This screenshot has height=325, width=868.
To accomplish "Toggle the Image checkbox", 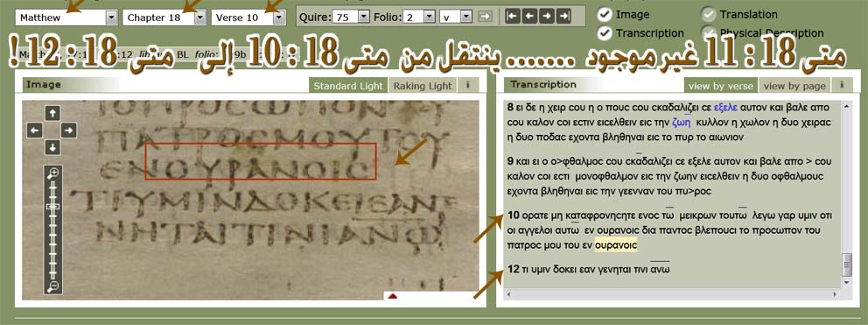I will click(x=605, y=14).
